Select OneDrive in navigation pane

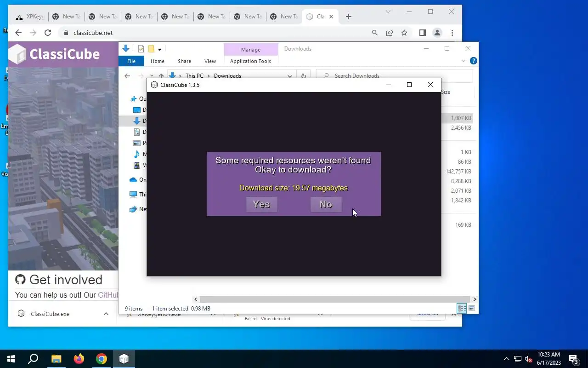point(138,180)
